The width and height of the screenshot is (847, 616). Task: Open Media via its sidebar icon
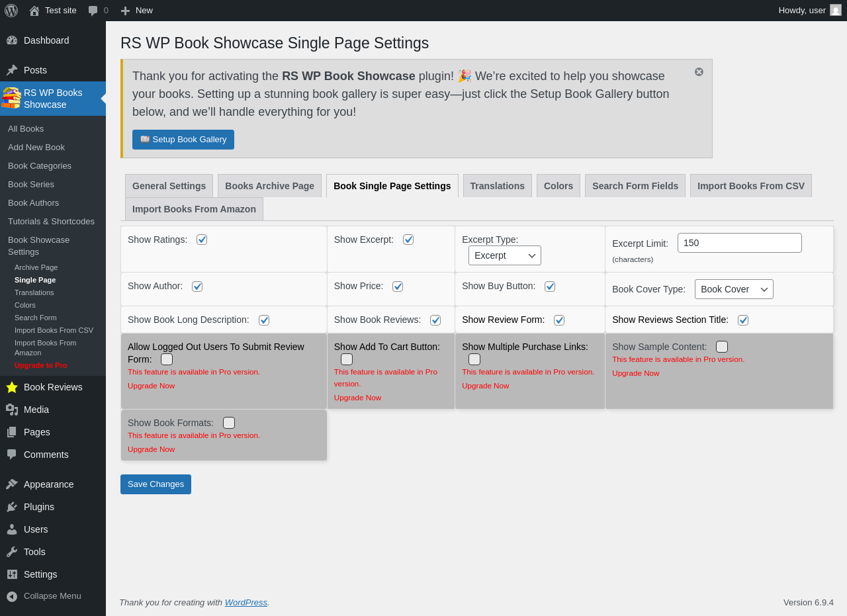coord(12,410)
